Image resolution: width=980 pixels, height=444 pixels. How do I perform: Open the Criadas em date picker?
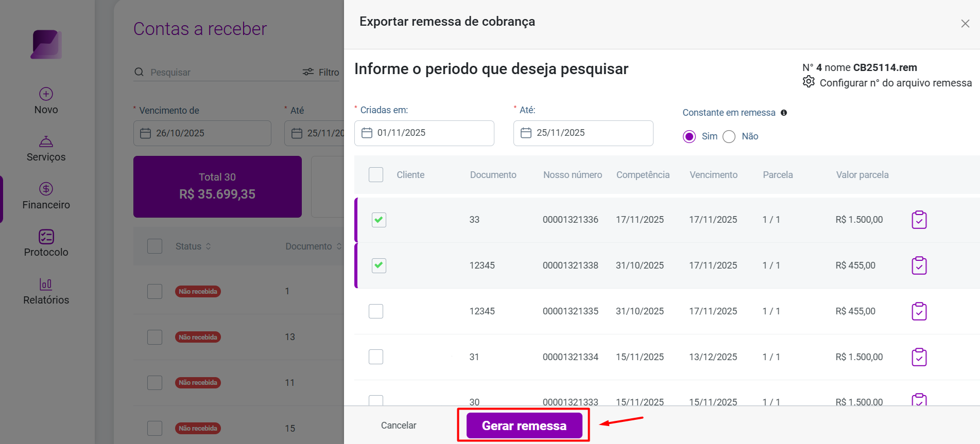[x=424, y=133]
